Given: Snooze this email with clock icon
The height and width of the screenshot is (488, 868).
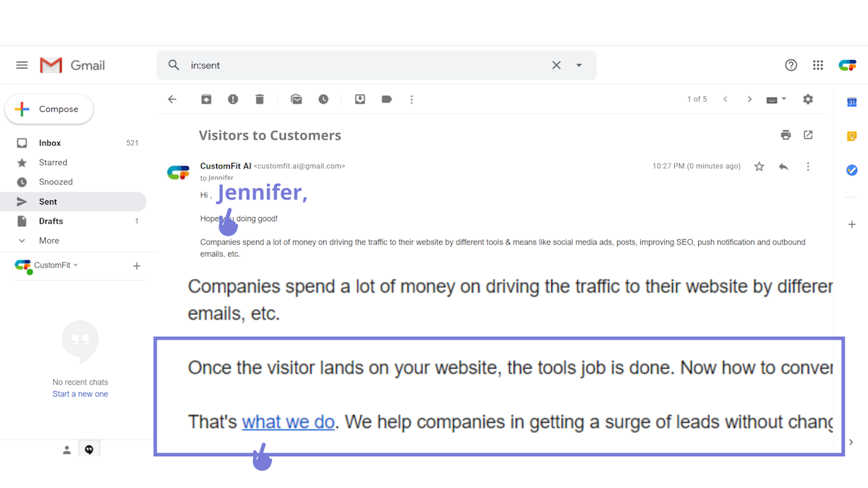Looking at the screenshot, I should 323,99.
